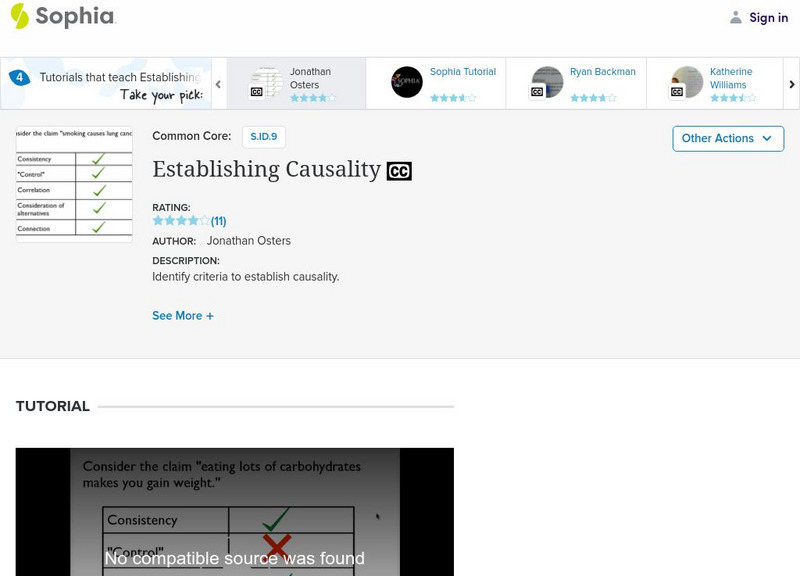Click the Sophia Tutorial circular logo thumbnail

click(x=408, y=80)
